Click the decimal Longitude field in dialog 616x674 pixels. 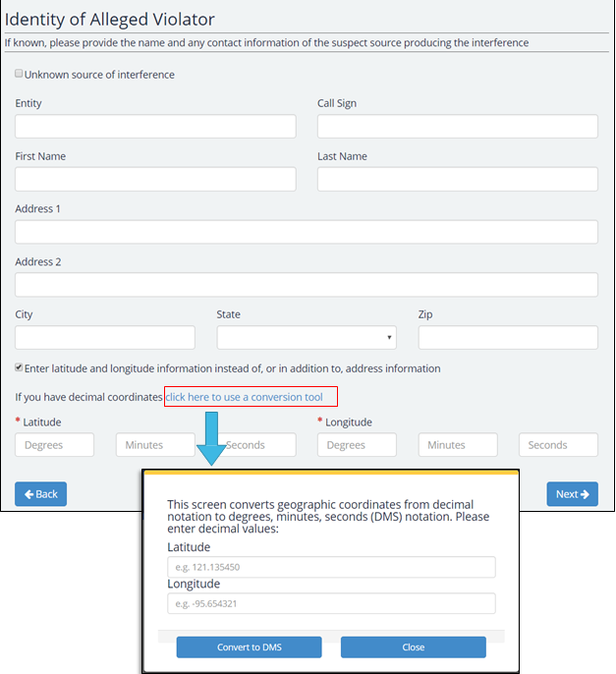coord(331,603)
